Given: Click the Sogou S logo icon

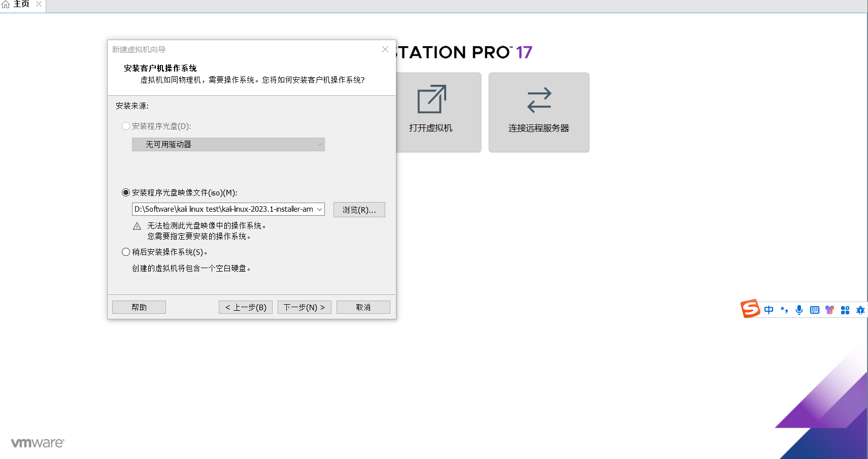Looking at the screenshot, I should (750, 309).
